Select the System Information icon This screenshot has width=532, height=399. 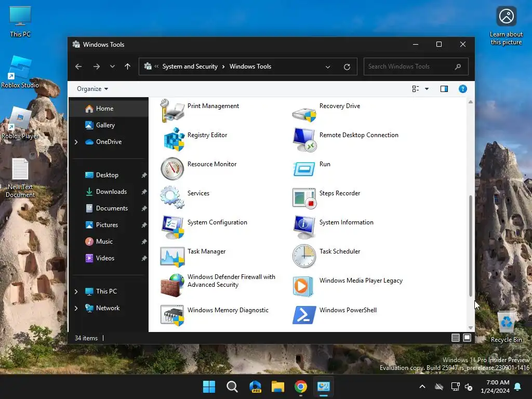tap(304, 227)
